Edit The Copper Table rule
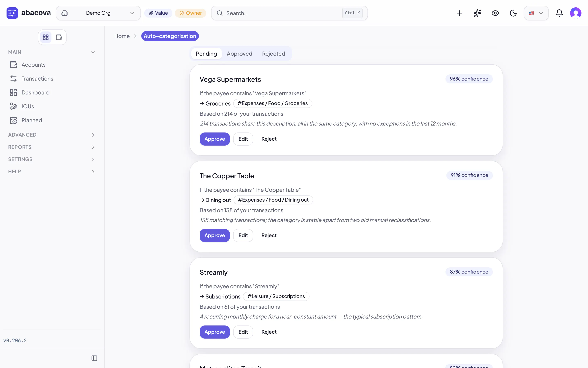 click(x=243, y=235)
